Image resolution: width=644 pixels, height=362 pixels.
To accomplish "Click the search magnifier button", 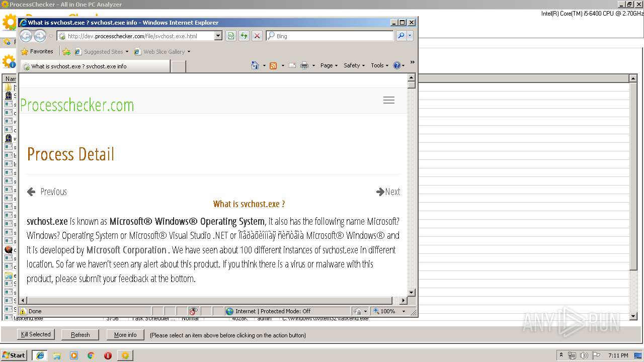I will click(x=400, y=36).
